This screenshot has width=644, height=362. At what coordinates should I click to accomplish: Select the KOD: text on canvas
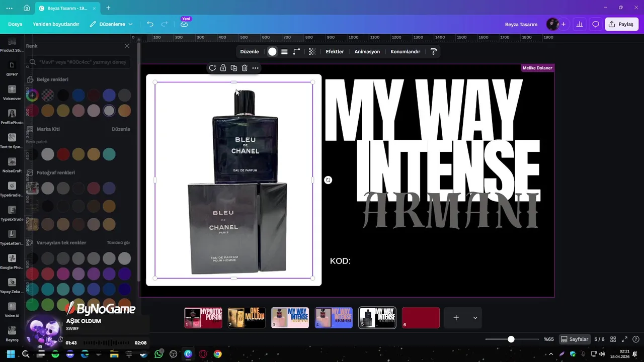(x=340, y=261)
